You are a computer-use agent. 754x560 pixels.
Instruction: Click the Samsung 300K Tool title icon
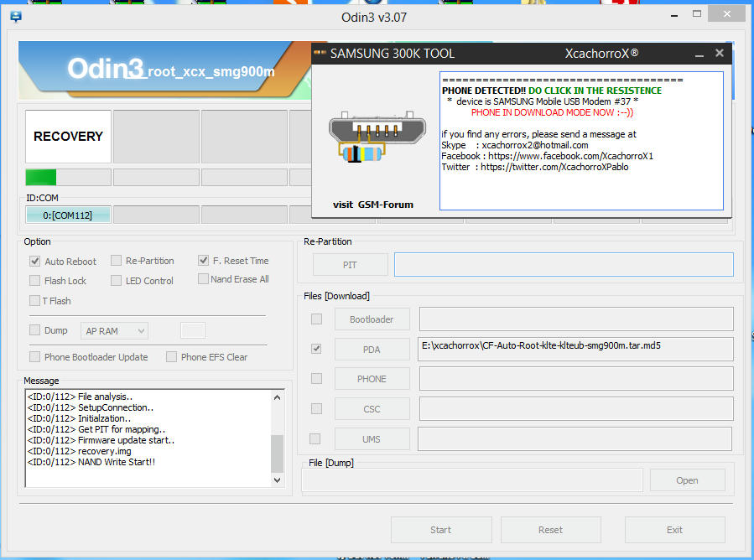click(x=320, y=53)
